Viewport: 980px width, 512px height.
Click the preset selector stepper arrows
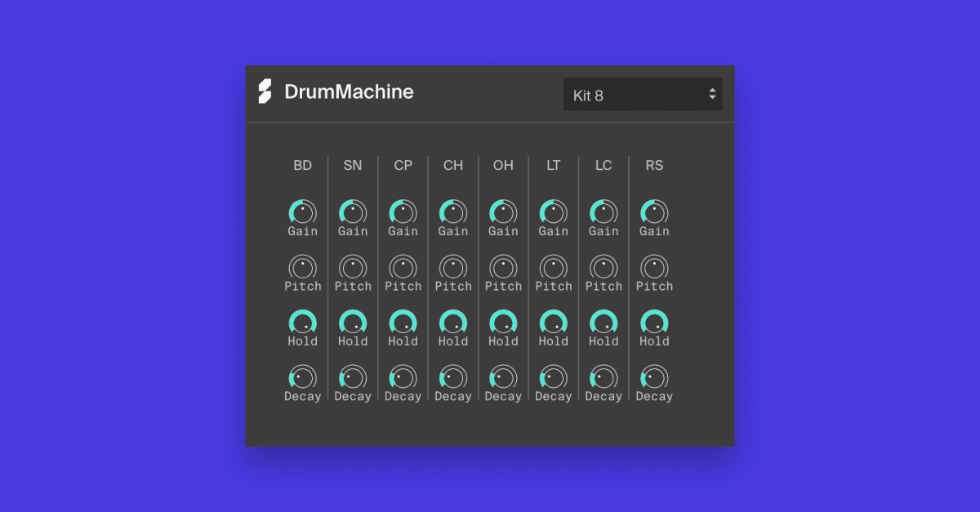point(711,94)
